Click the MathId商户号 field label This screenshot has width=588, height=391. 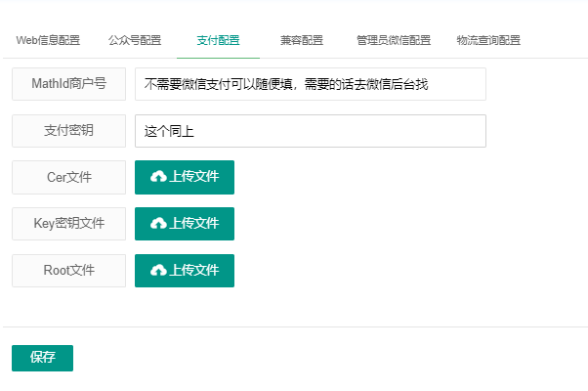pos(69,84)
